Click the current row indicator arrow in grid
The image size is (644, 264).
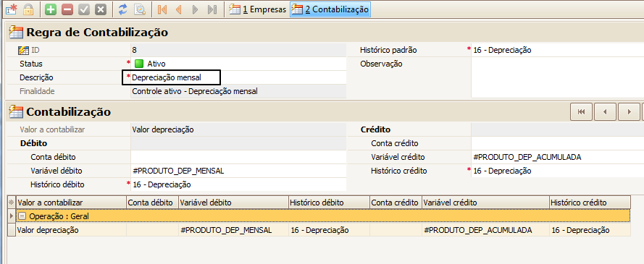(12, 216)
